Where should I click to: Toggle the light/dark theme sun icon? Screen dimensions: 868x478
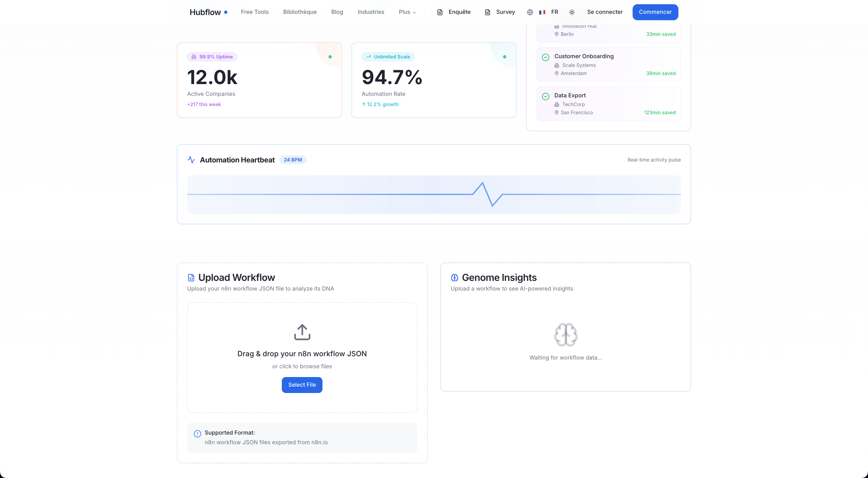pyautogui.click(x=572, y=12)
